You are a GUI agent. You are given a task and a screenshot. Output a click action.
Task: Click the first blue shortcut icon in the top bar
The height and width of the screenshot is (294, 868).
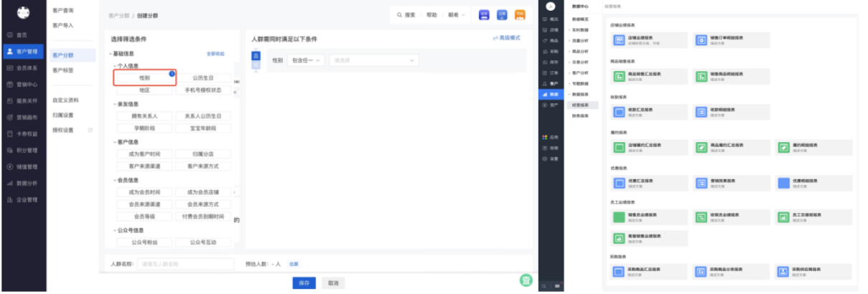click(x=484, y=14)
